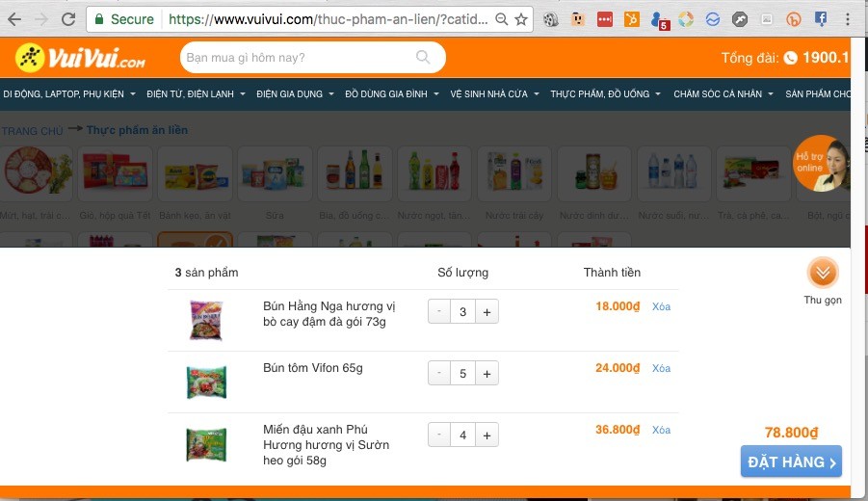Viewport: 868px width, 501px height.
Task: Bookmark this page with the star icon
Action: (521, 19)
